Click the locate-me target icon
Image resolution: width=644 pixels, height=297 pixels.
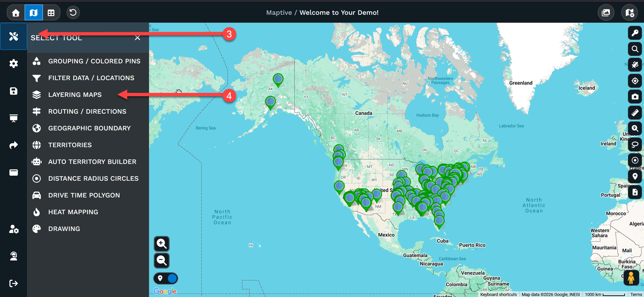(635, 81)
